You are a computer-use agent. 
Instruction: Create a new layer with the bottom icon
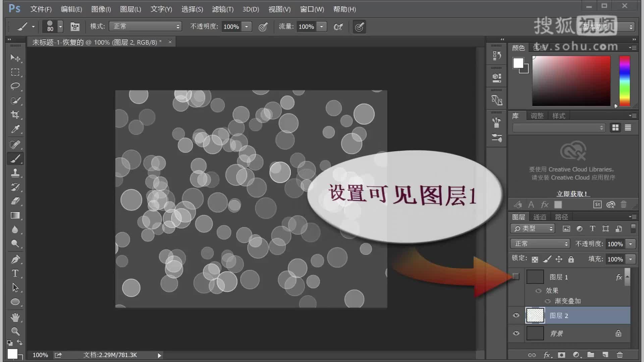605,355
